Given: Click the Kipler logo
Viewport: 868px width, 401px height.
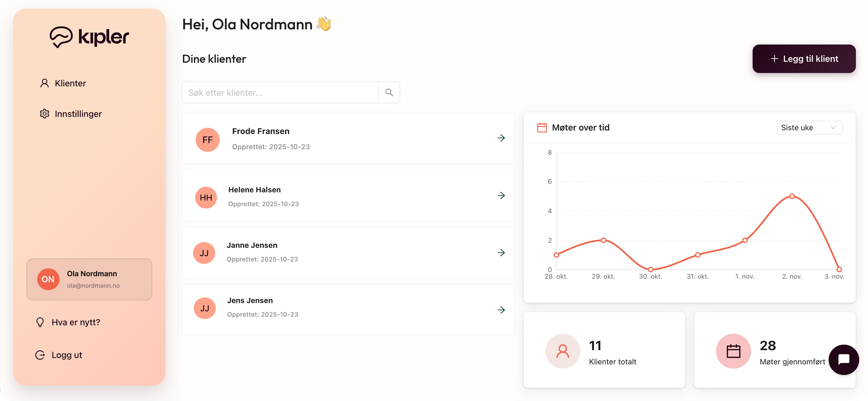Looking at the screenshot, I should pos(89,37).
